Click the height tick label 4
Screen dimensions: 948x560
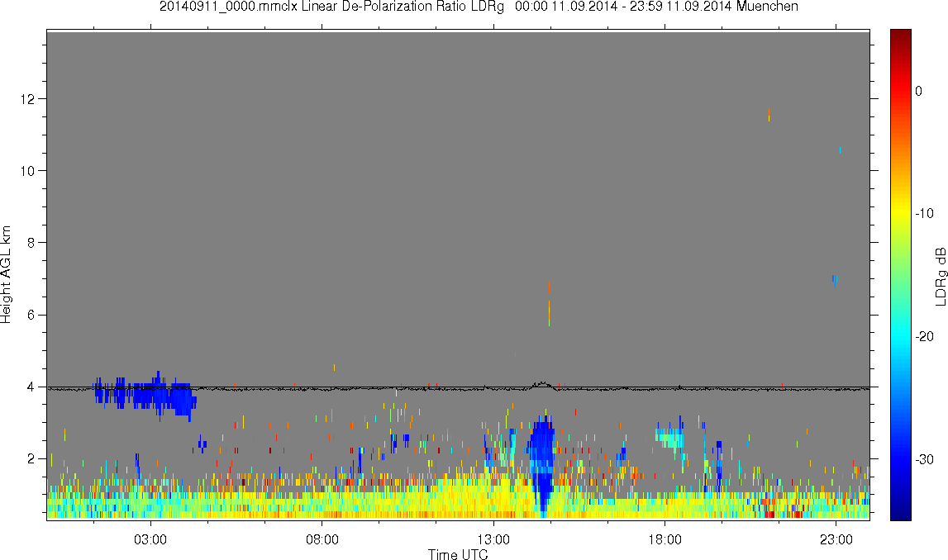tap(31, 387)
